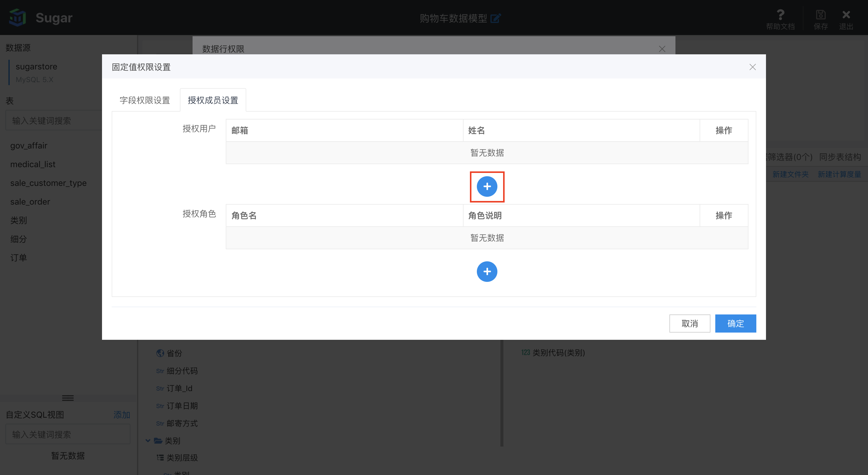Viewport: 868px width, 475px height.
Task: Click the sidebar panel resize handle
Action: [x=68, y=398]
